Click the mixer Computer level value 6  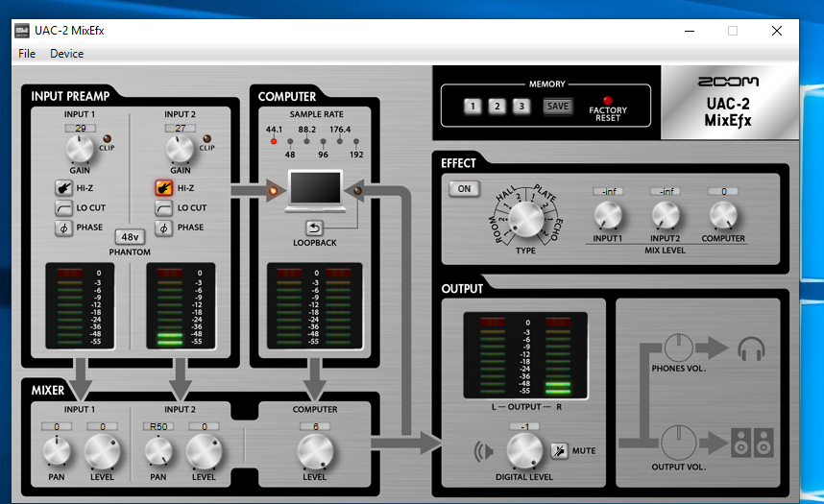[315, 426]
